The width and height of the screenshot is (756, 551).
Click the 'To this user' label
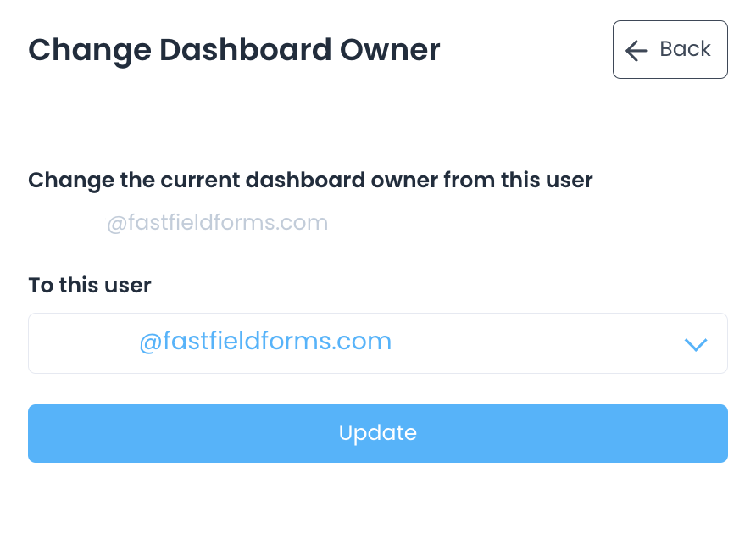[89, 285]
